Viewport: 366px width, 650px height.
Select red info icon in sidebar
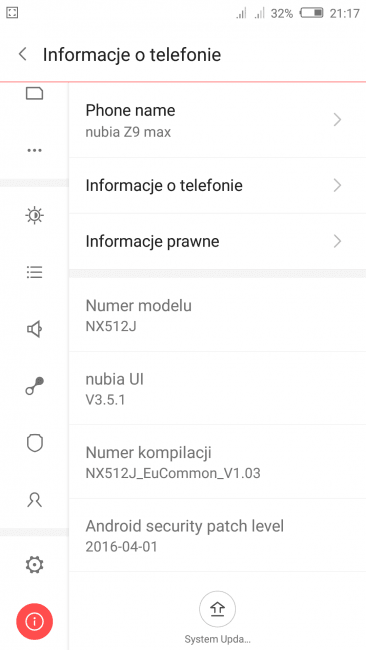click(34, 621)
